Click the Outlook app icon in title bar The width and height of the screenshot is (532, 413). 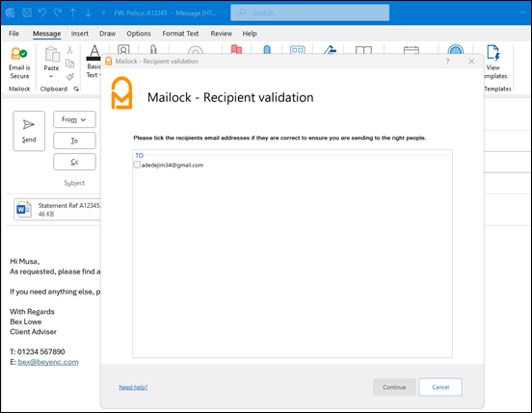click(11, 13)
